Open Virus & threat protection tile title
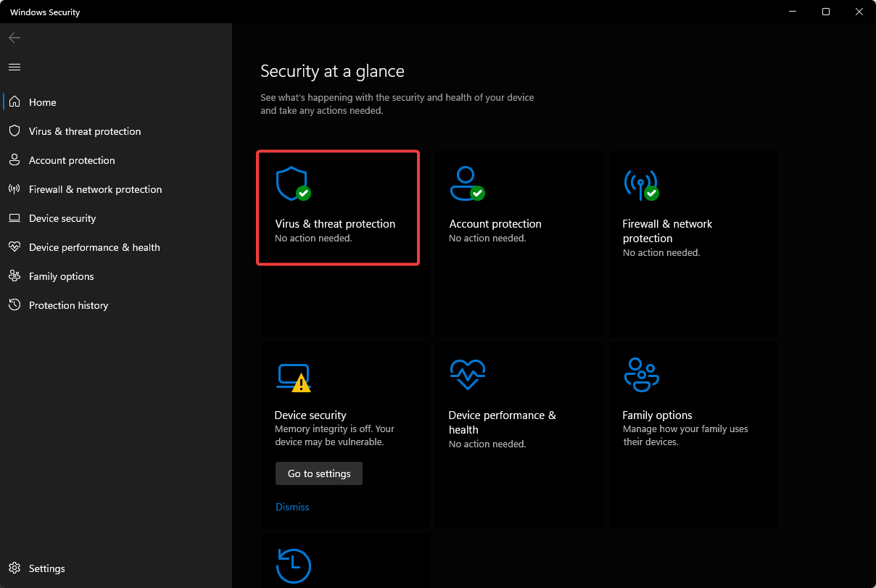This screenshot has width=876, height=588. [335, 224]
